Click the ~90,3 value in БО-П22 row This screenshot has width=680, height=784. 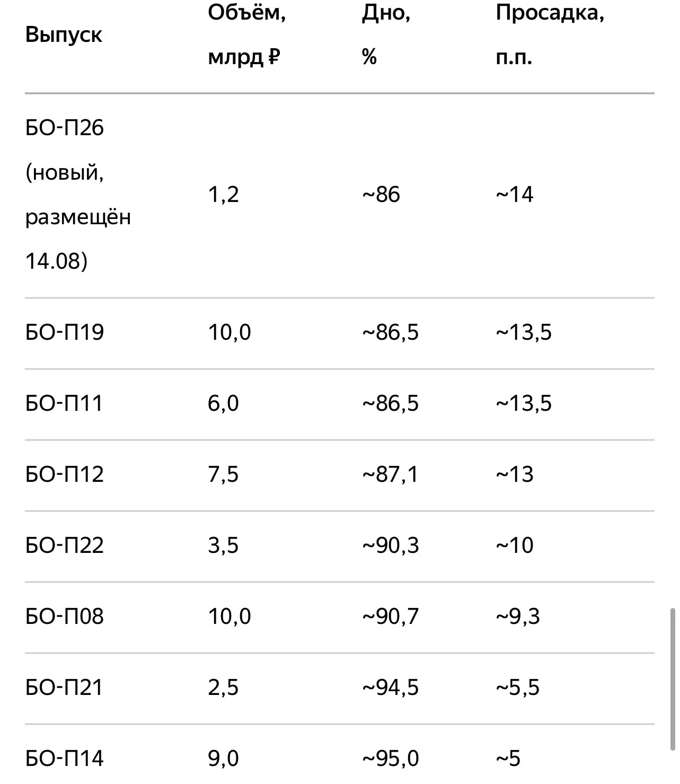pos(390,545)
